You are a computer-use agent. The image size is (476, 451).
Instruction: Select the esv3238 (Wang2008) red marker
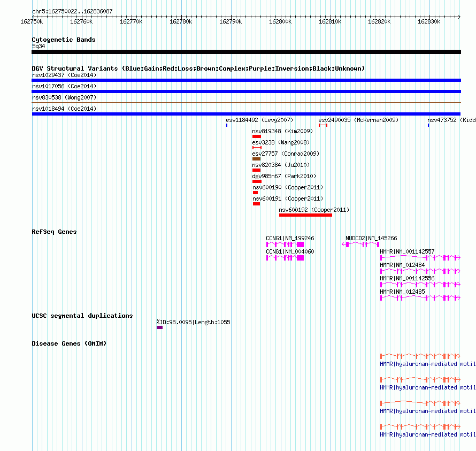[257, 148]
